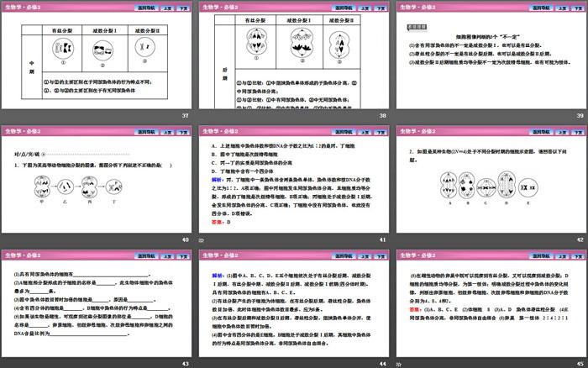Select slide 39 about three "不一定" rules
The height and width of the screenshot is (368, 588).
pyautogui.click(x=491, y=56)
